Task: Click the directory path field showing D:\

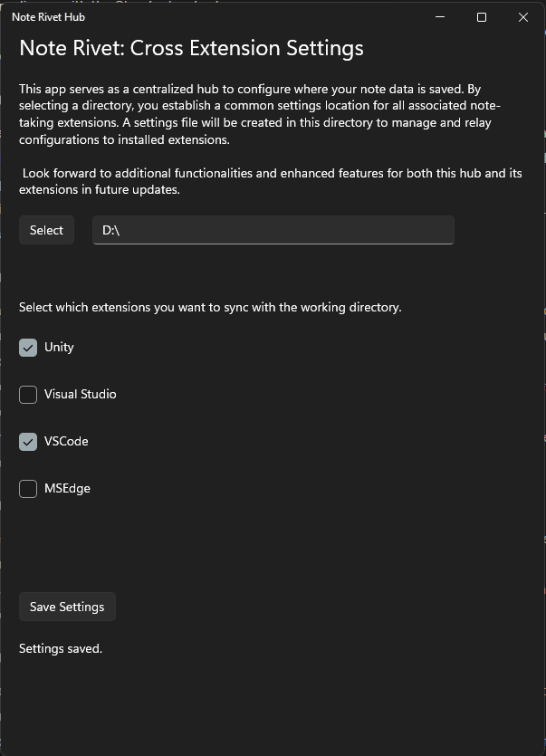Action: pyautogui.click(x=273, y=230)
